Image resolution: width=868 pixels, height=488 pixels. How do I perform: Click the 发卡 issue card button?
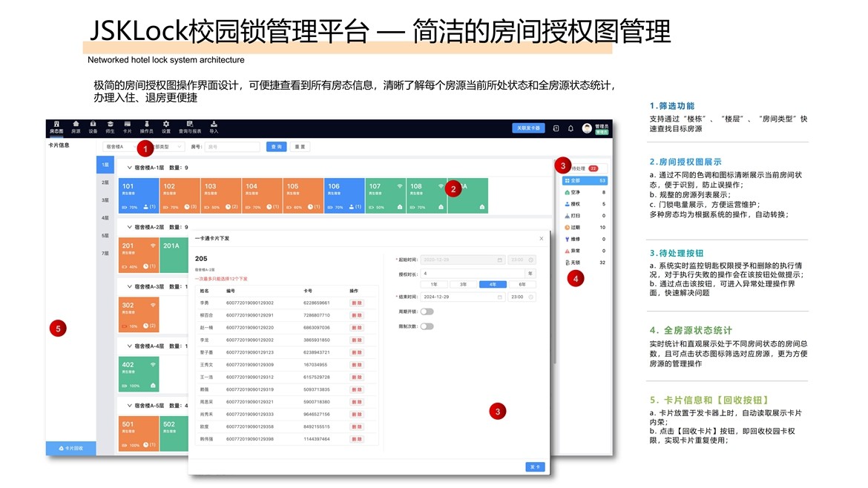[x=535, y=466]
